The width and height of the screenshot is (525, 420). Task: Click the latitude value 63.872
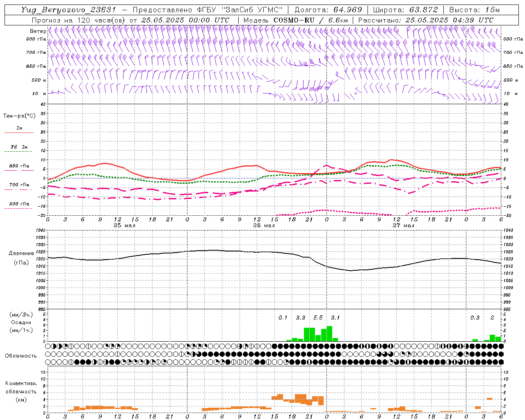coord(423,10)
